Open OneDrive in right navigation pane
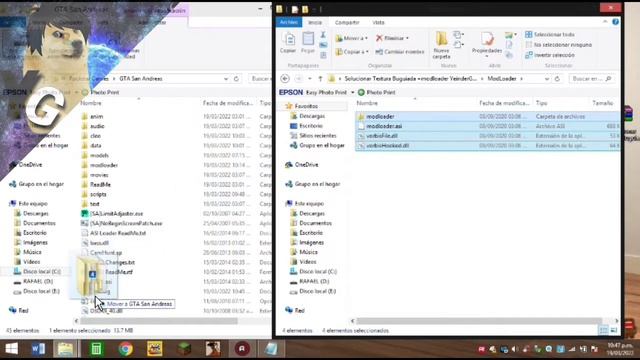This screenshot has width=640, height=360. 307,165
